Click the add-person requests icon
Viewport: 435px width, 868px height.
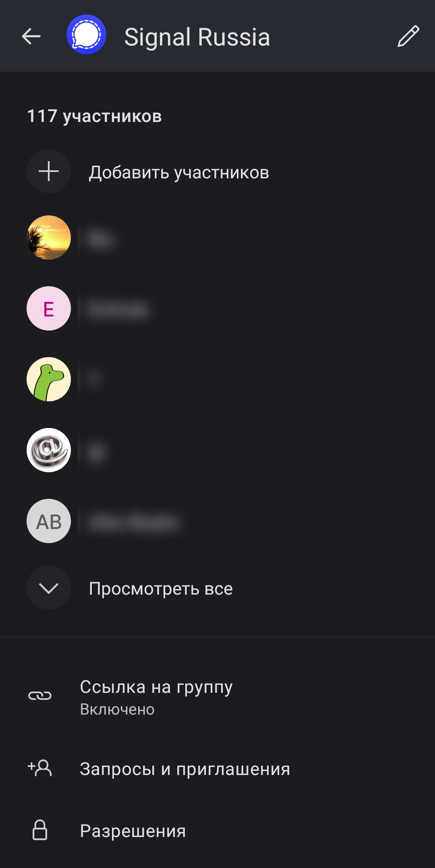(x=39, y=768)
